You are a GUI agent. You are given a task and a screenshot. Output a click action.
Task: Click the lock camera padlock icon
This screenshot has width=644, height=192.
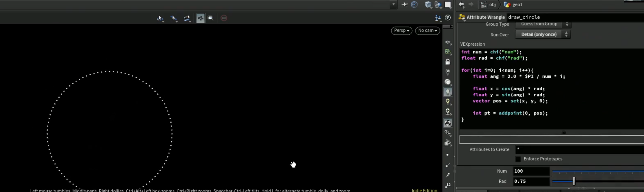tap(448, 62)
